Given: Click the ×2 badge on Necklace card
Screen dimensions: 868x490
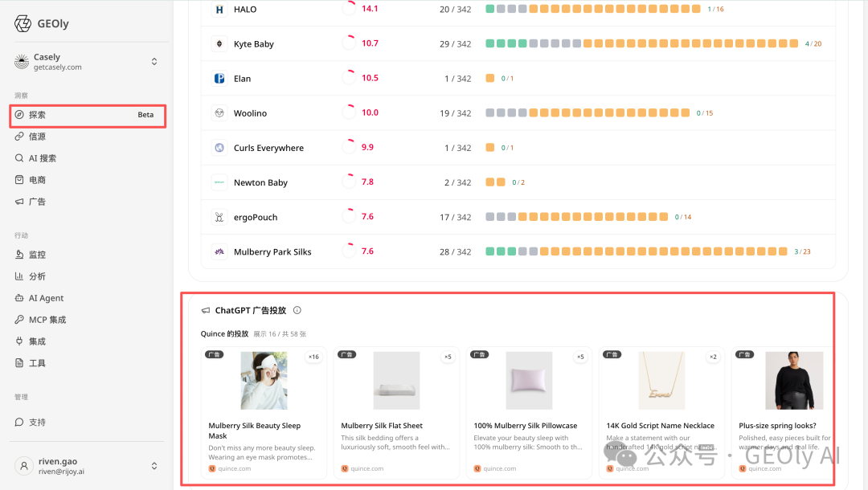Looking at the screenshot, I should point(713,357).
